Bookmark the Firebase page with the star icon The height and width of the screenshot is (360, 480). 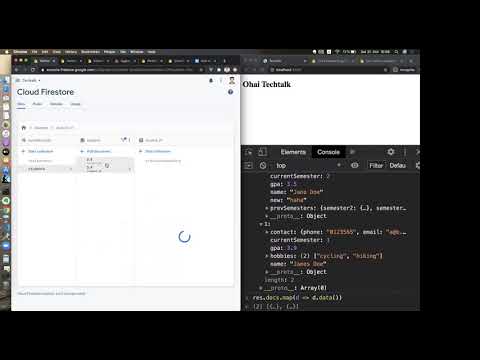click(x=201, y=70)
